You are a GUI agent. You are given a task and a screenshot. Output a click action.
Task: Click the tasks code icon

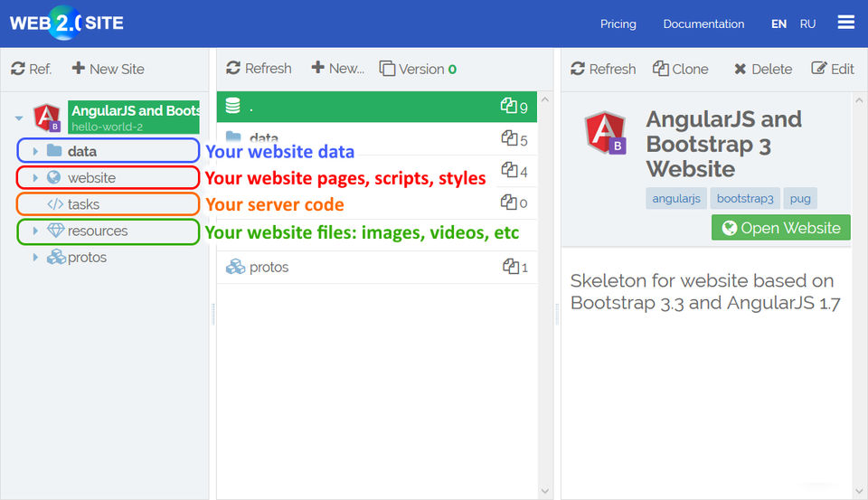tap(55, 203)
